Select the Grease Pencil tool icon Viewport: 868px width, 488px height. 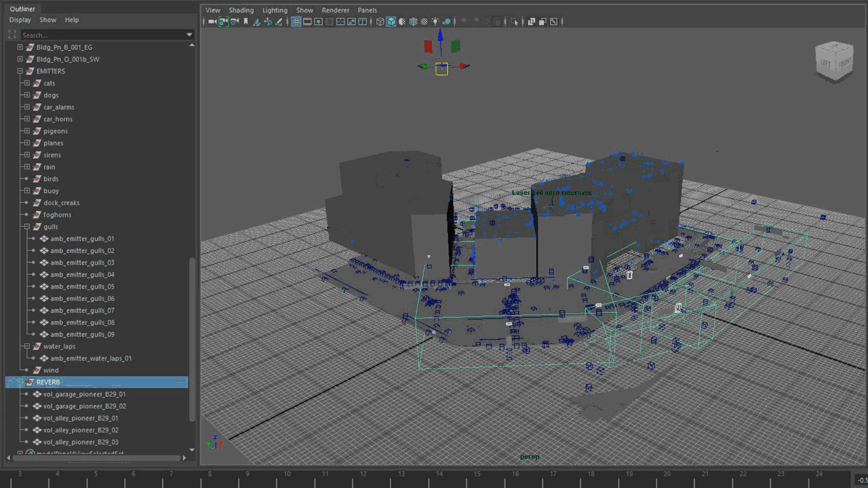tap(279, 22)
